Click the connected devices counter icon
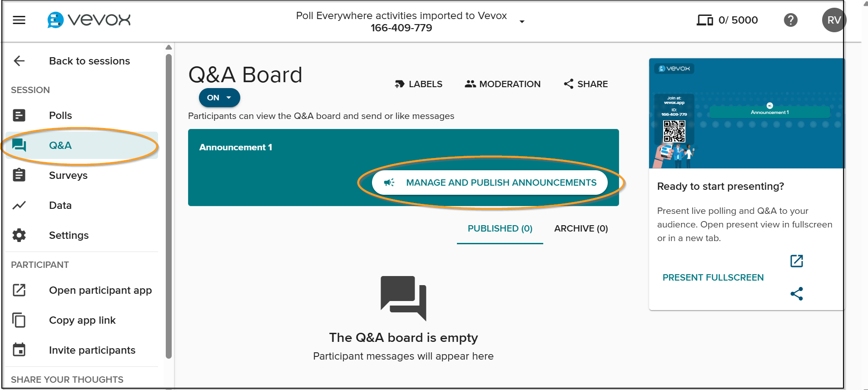 point(704,20)
